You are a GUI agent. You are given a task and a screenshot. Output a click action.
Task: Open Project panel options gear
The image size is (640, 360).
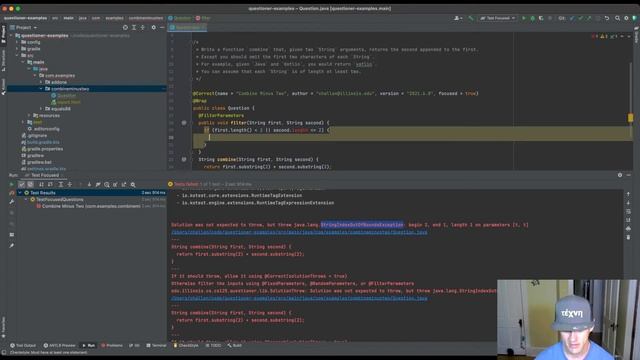pyautogui.click(x=153, y=27)
